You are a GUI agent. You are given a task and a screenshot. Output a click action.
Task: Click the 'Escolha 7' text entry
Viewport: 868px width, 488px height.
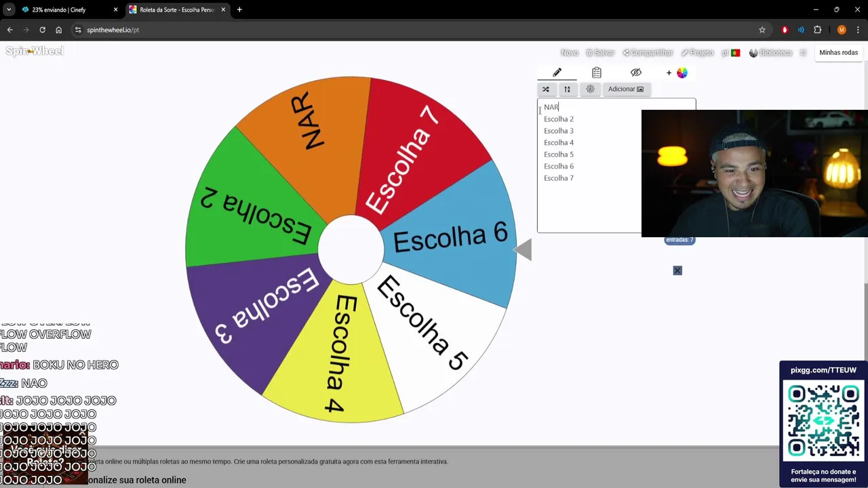click(559, 178)
